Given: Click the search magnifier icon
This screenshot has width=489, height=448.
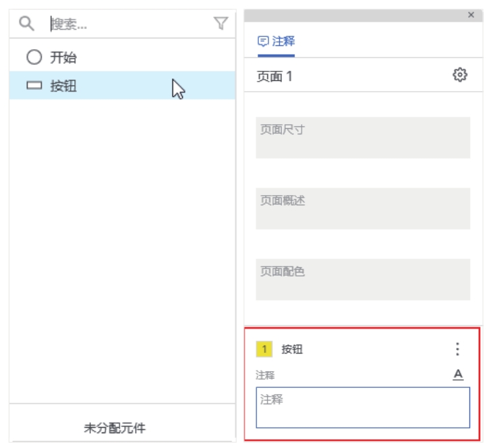Looking at the screenshot, I should point(26,24).
